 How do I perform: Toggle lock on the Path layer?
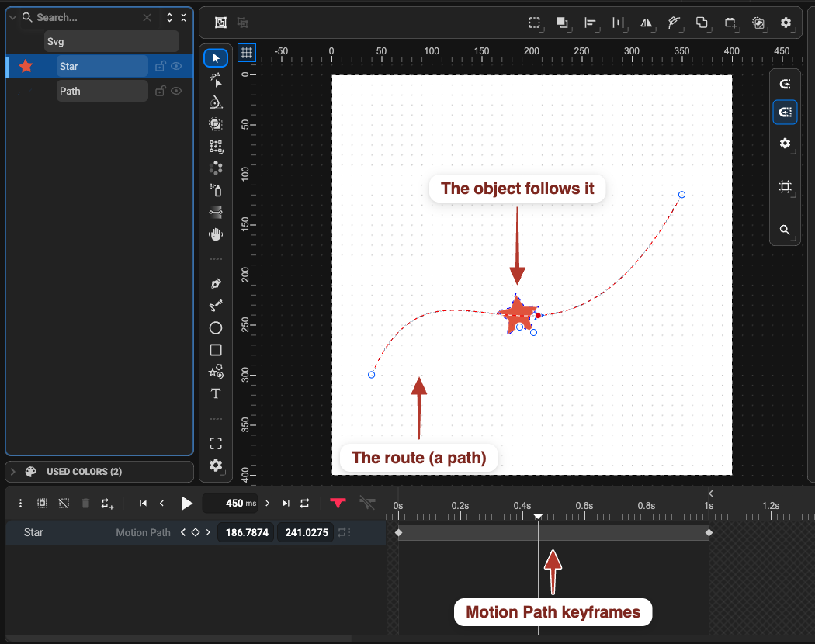[x=161, y=91]
